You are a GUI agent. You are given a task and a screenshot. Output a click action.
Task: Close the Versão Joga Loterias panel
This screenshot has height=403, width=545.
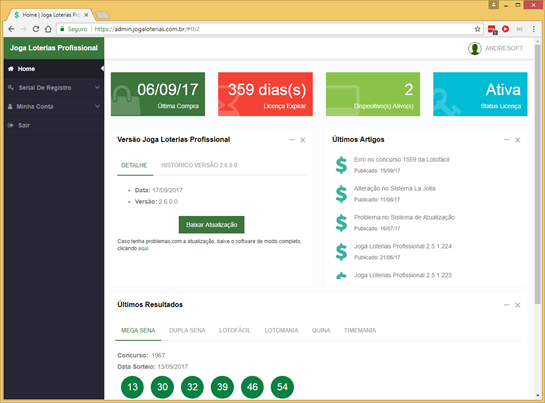pyautogui.click(x=303, y=140)
